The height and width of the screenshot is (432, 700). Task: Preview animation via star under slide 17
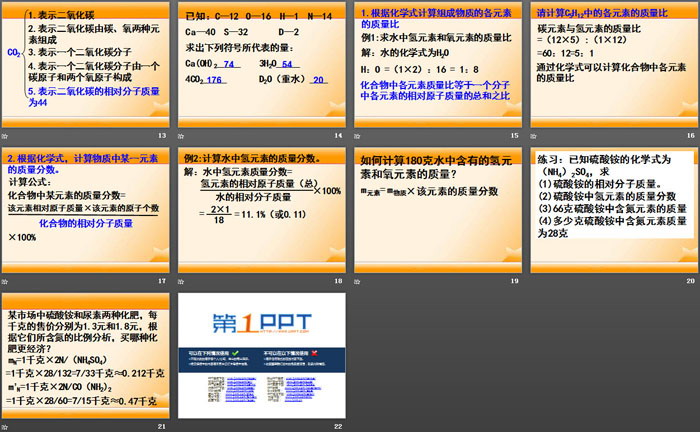[5, 281]
